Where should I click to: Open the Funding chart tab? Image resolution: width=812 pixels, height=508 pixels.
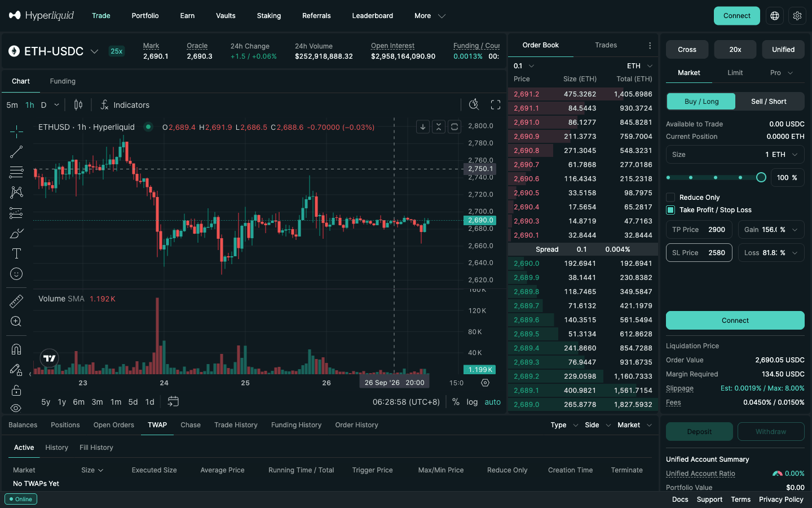pyautogui.click(x=63, y=81)
